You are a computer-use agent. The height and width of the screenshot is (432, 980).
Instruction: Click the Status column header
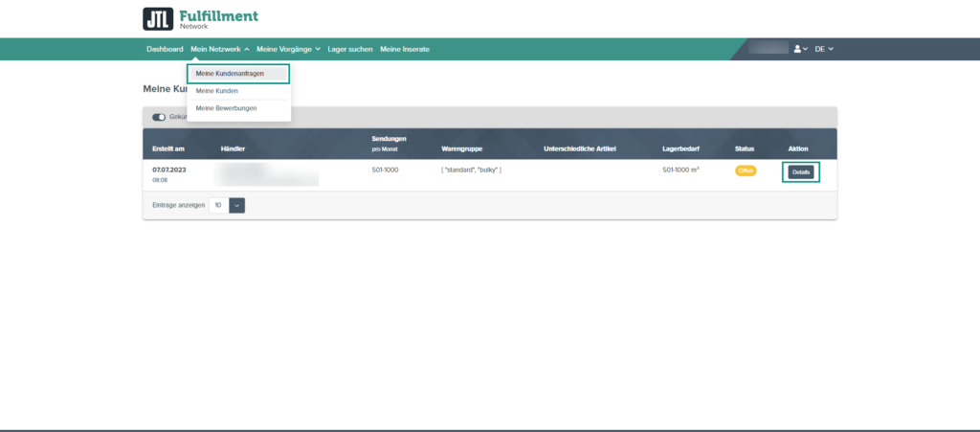pyautogui.click(x=745, y=149)
